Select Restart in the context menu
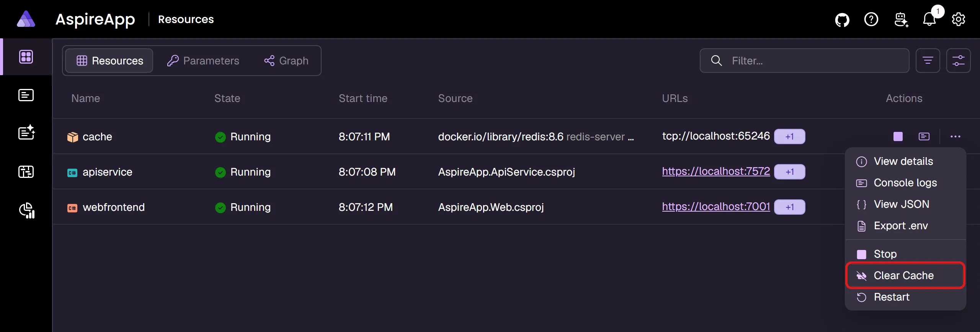 (x=906, y=297)
